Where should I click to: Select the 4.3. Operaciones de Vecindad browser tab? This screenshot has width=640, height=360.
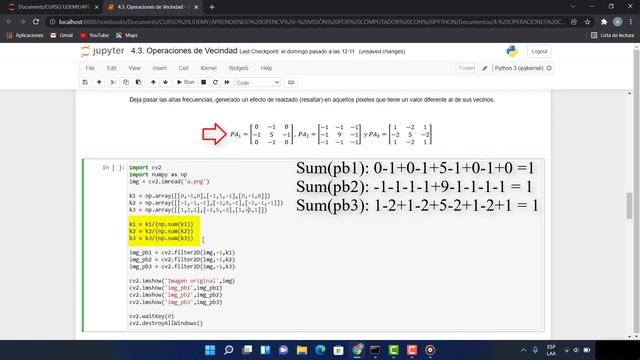pyautogui.click(x=153, y=7)
